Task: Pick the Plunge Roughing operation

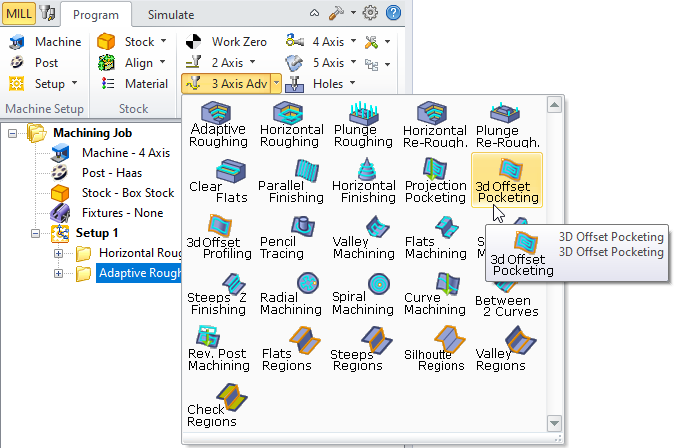Action: tap(363, 125)
